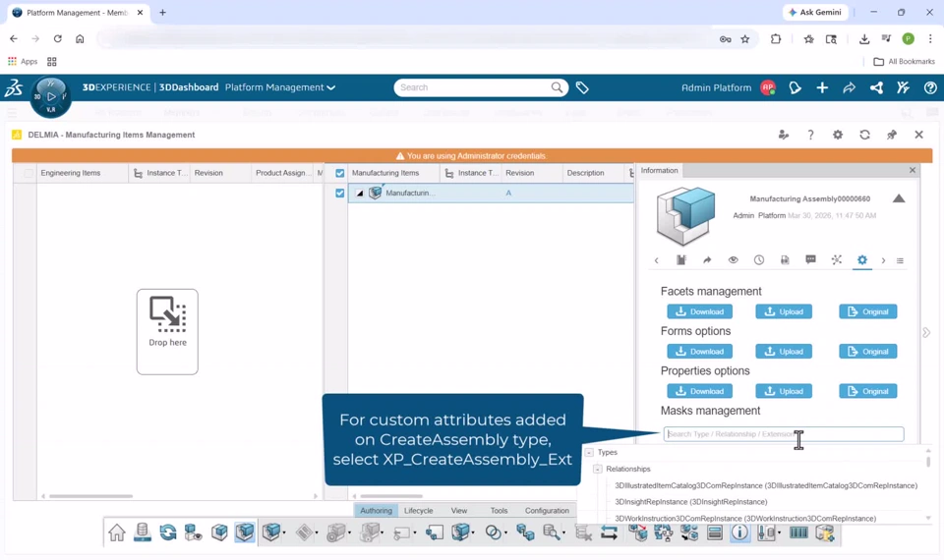
Task: Click the widget refresh icon
Action: [x=864, y=135]
